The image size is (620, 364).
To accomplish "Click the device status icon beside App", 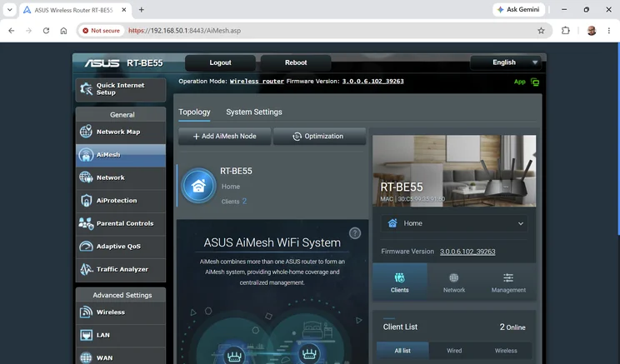I will [535, 82].
